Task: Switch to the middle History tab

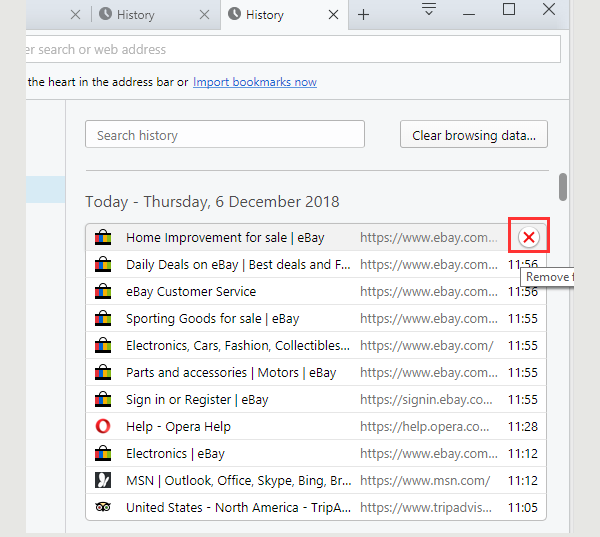Action: pos(156,15)
